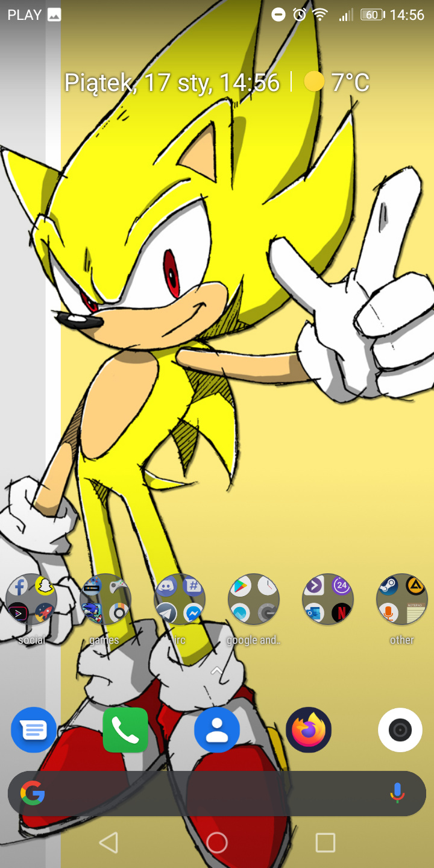Open the google and.. folder

(x=254, y=599)
